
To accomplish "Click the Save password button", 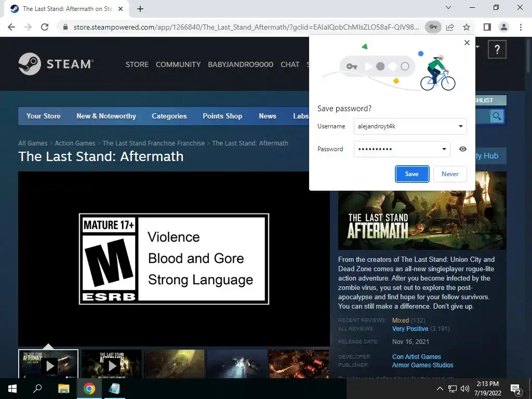I will [412, 174].
